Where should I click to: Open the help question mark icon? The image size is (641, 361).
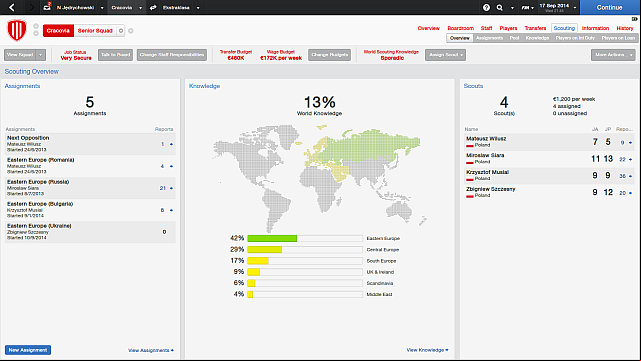pyautogui.click(x=486, y=7)
